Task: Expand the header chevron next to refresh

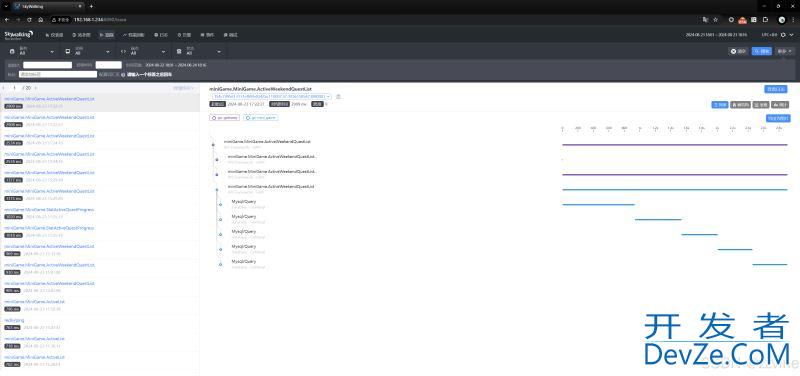Action: [791, 35]
